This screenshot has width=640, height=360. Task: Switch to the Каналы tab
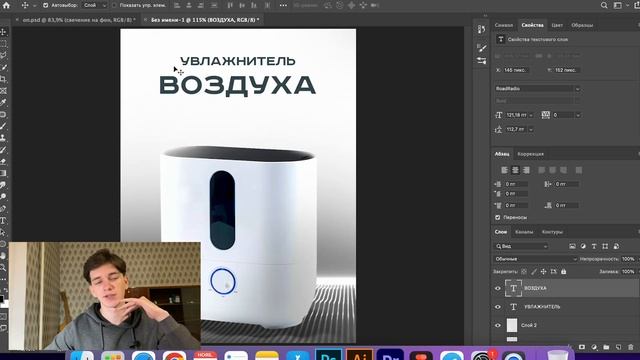[x=524, y=232]
